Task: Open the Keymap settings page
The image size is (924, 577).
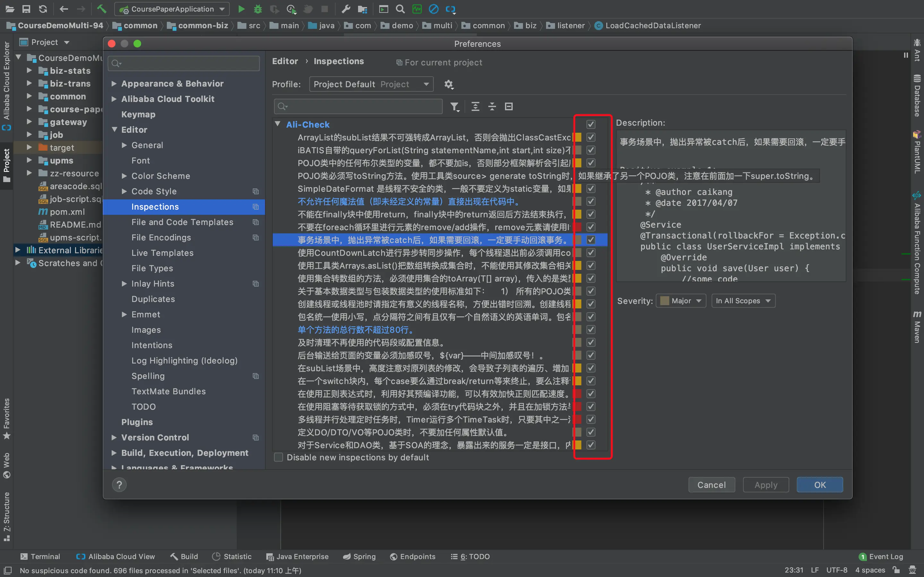Action: (138, 114)
